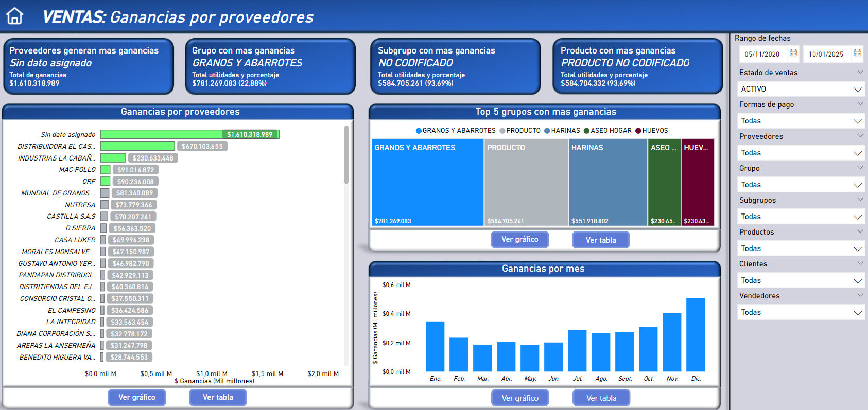Click the HUEVOS legend color dot

pyautogui.click(x=638, y=131)
